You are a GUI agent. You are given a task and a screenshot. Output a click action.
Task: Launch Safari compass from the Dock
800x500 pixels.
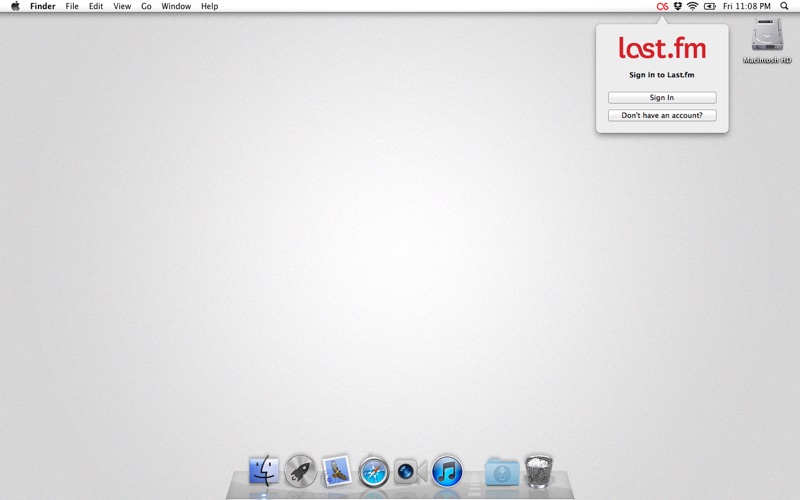pos(373,471)
